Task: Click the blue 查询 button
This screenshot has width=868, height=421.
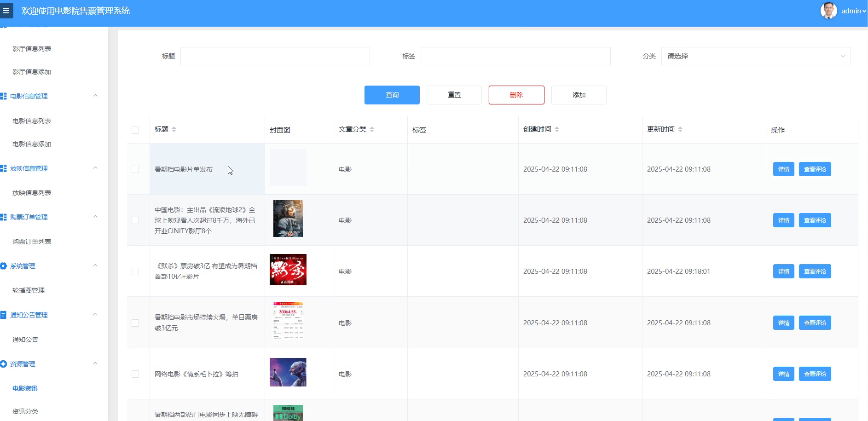Action: tap(392, 95)
